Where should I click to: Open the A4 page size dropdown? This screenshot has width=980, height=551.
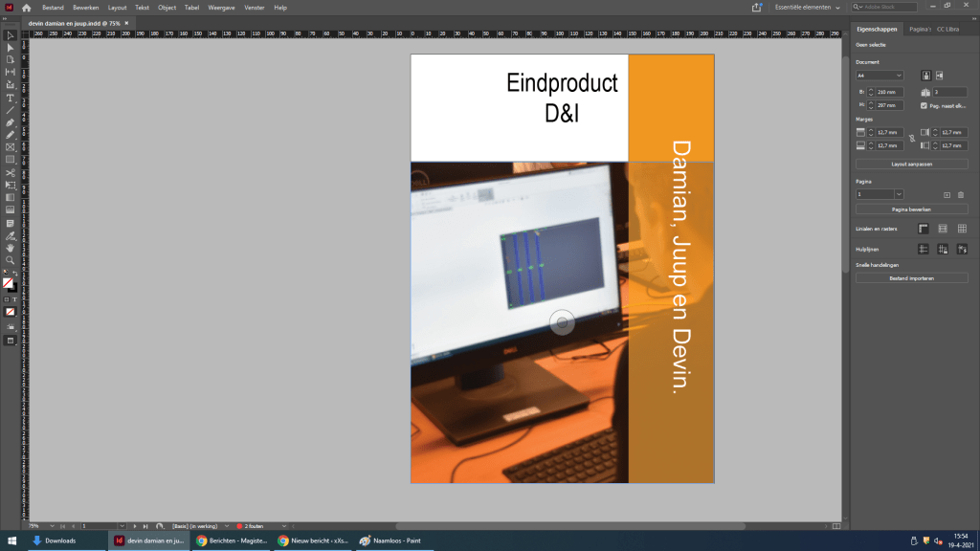tap(880, 75)
